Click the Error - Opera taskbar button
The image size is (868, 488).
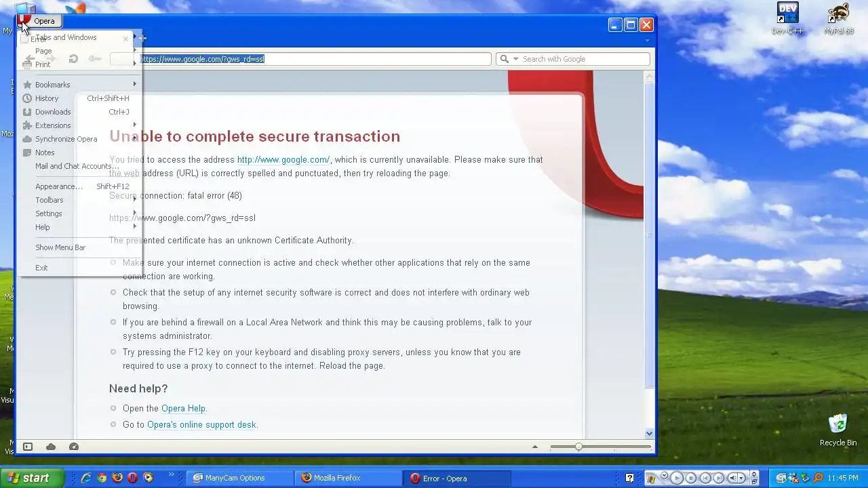457,478
